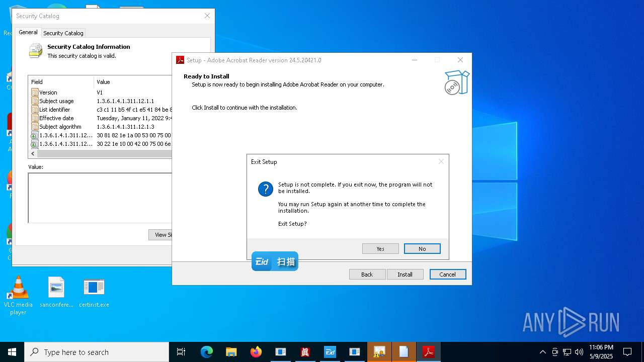Select extension row with value 30 81 82
The image size is (644, 362).
tap(101, 135)
